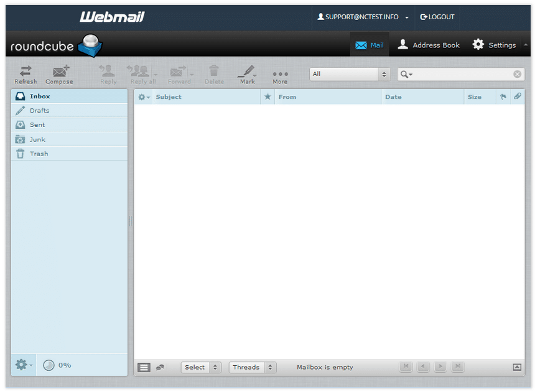The image size is (535, 392).
Task: Open search options magnifier dropdown
Action: (x=406, y=74)
